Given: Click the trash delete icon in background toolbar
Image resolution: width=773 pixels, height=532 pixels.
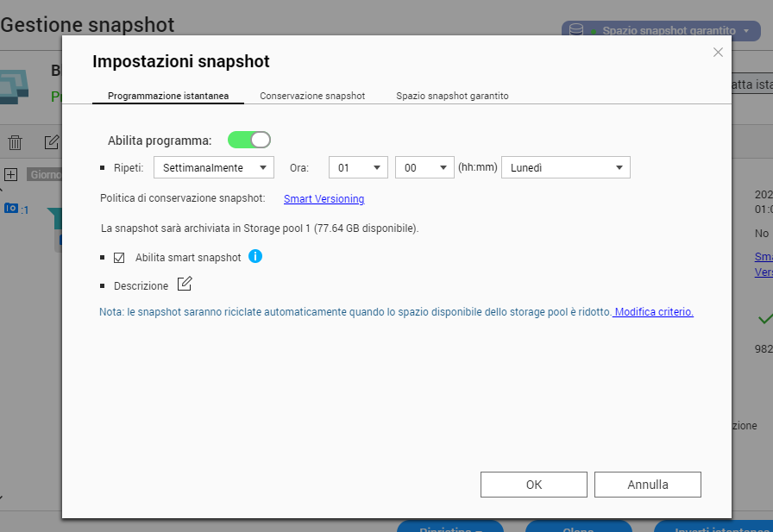Looking at the screenshot, I should tap(15, 142).
